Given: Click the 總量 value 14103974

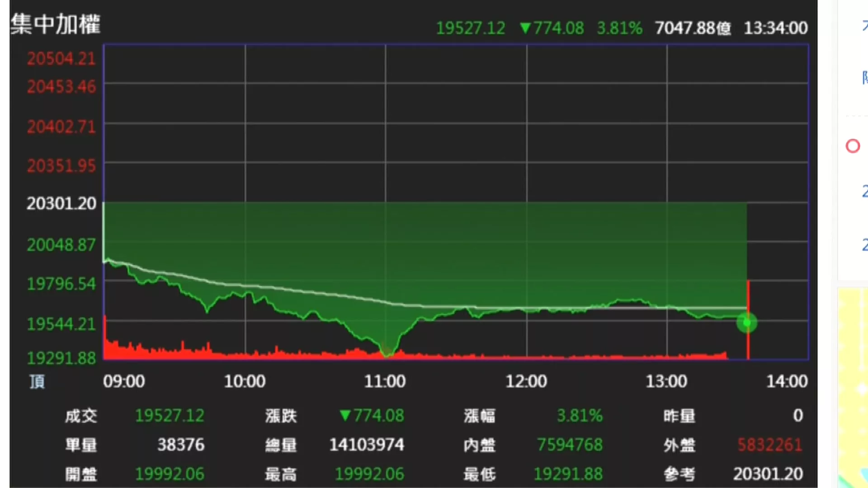Looking at the screenshot, I should [367, 445].
